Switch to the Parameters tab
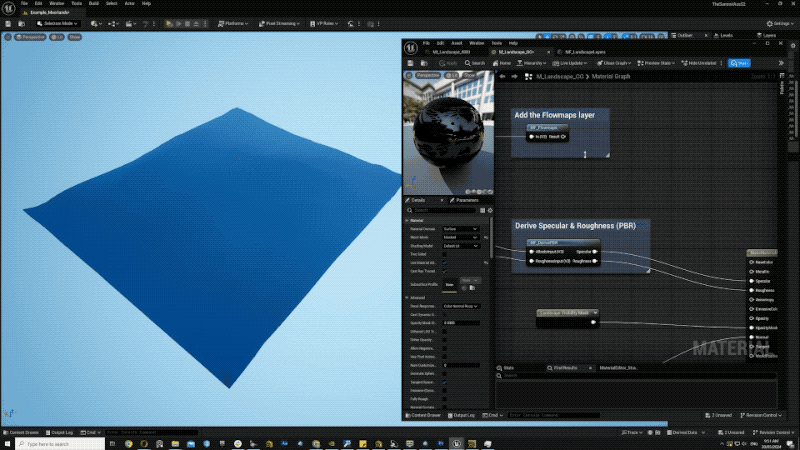This screenshot has width=800, height=450. (464, 201)
